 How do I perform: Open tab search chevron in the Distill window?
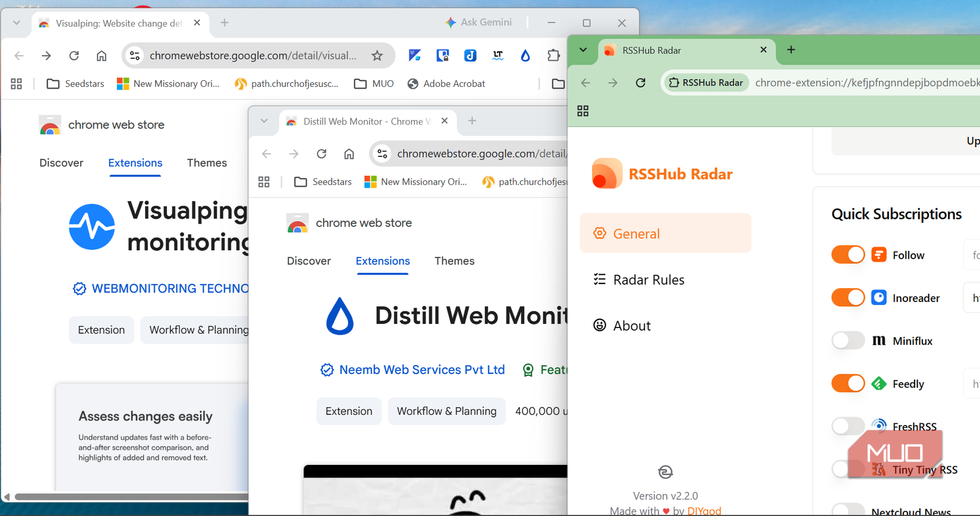(264, 121)
